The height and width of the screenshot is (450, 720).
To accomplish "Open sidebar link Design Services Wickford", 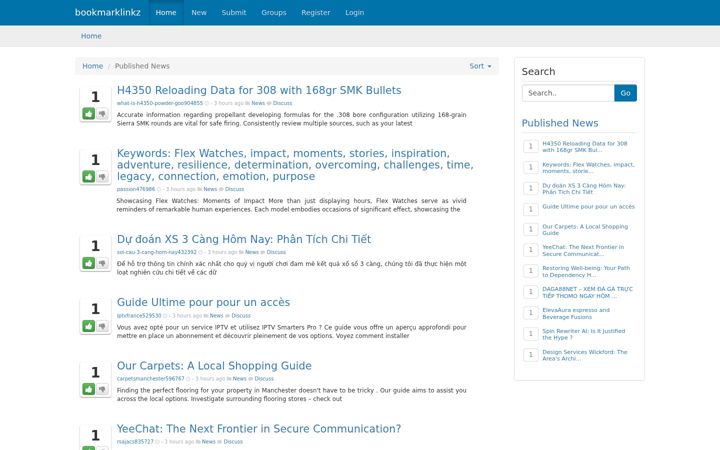I will coord(585,355).
